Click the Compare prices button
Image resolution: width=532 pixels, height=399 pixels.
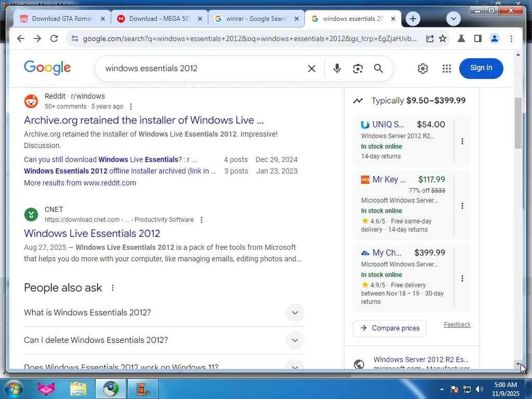point(390,328)
